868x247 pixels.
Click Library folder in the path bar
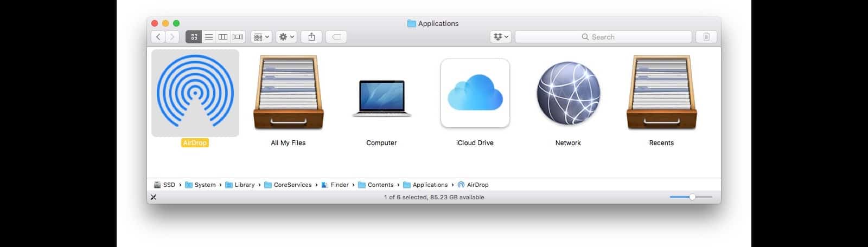[x=240, y=185]
